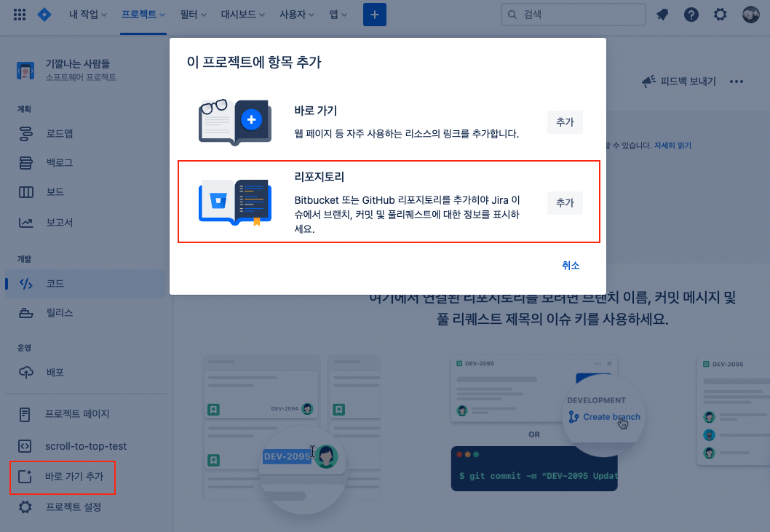Open the app switcher grid icon
770x532 pixels.
point(20,15)
